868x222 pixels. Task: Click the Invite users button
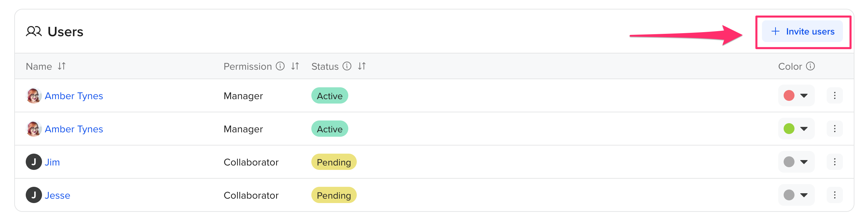coord(802,31)
